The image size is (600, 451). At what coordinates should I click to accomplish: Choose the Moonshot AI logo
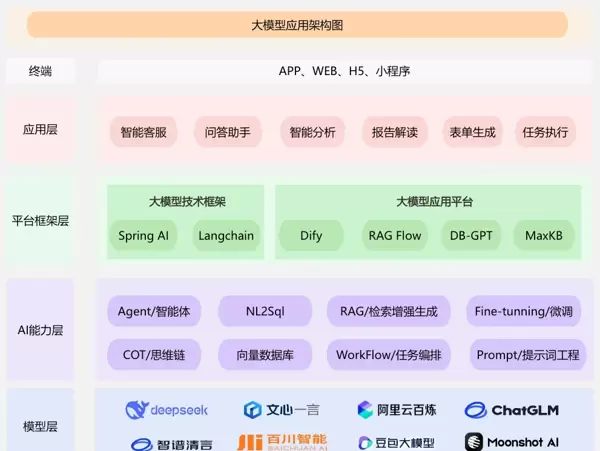coord(476,442)
